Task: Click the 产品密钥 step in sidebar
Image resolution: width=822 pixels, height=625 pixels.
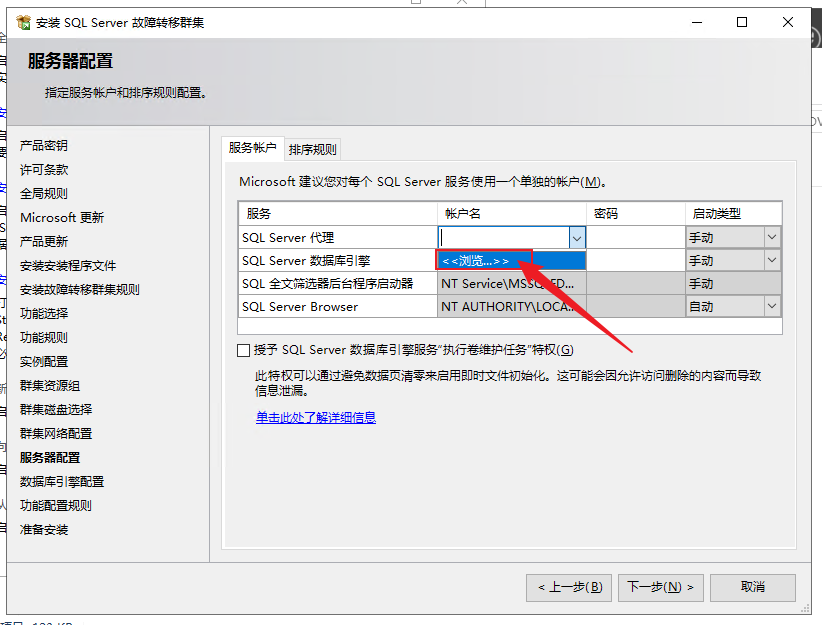Action: click(44, 145)
